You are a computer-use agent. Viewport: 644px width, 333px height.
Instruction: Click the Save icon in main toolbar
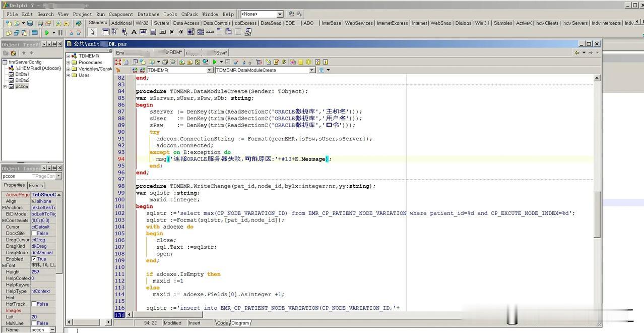[x=30, y=23]
